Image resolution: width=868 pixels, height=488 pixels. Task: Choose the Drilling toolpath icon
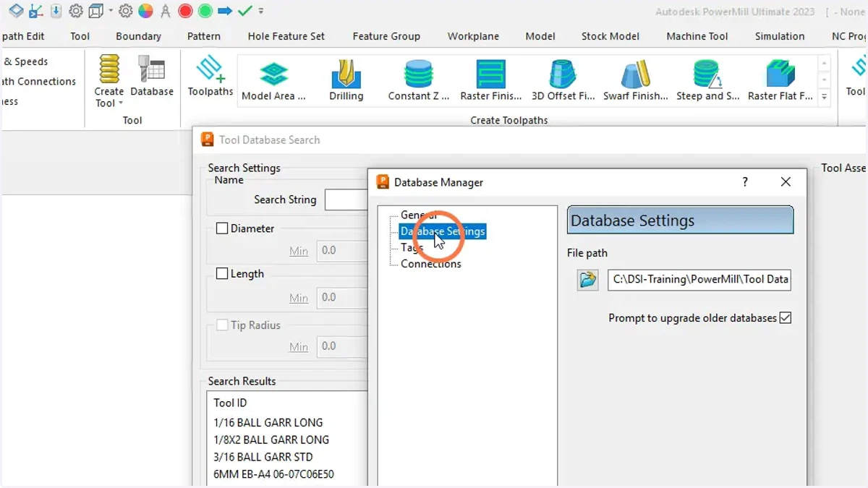click(x=346, y=80)
